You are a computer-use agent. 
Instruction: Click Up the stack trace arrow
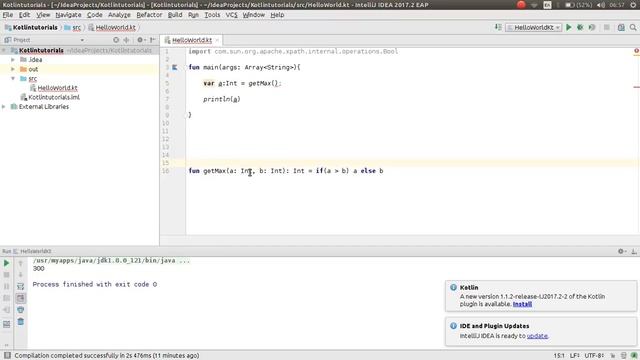tap(20, 263)
